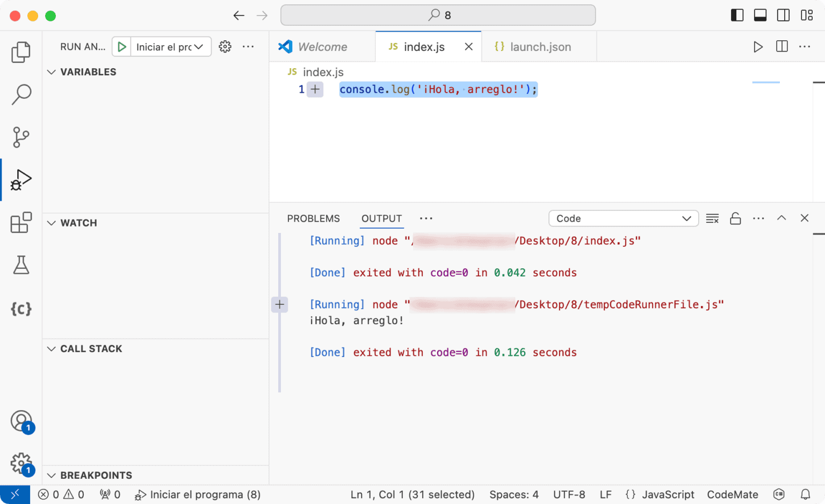The image size is (825, 504).
Task: Open notifications via the bell icon
Action: coord(805,494)
